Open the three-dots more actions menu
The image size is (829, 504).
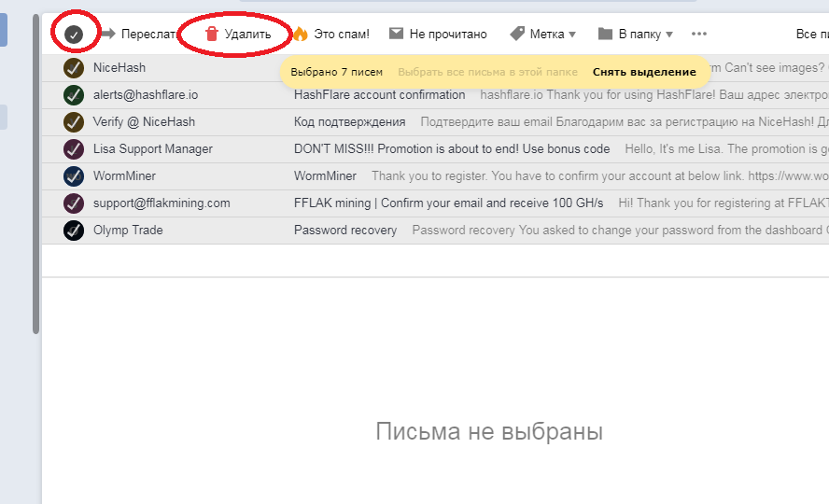click(699, 34)
